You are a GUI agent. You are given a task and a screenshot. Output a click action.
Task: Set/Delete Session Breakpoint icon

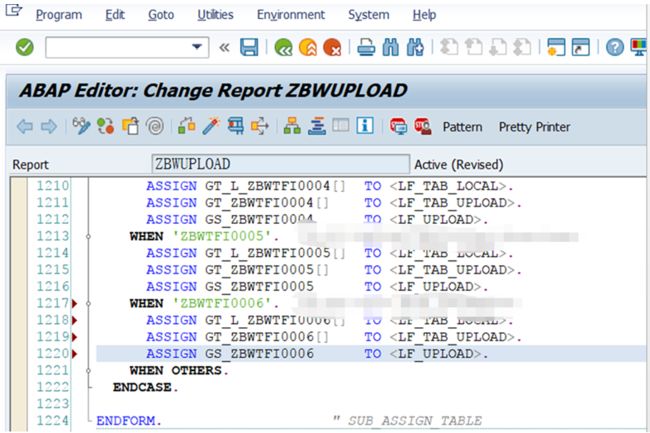pyautogui.click(x=398, y=126)
